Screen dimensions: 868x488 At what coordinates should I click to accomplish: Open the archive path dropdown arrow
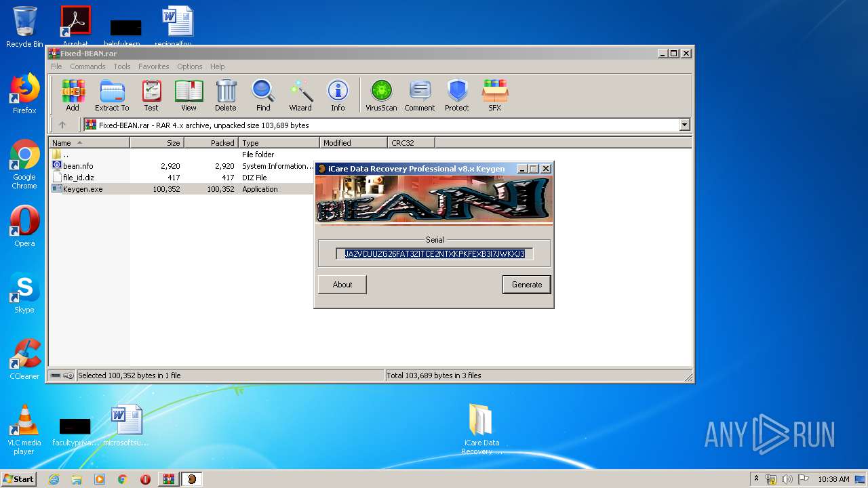pos(684,125)
